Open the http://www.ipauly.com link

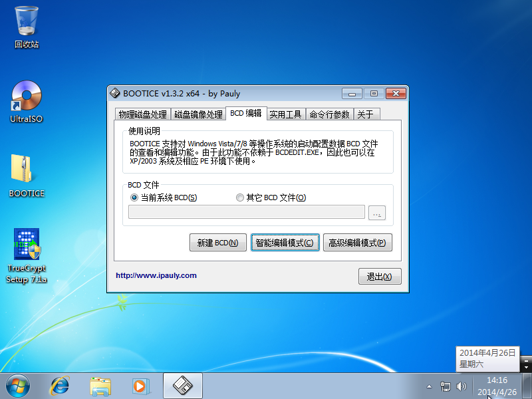tap(156, 275)
